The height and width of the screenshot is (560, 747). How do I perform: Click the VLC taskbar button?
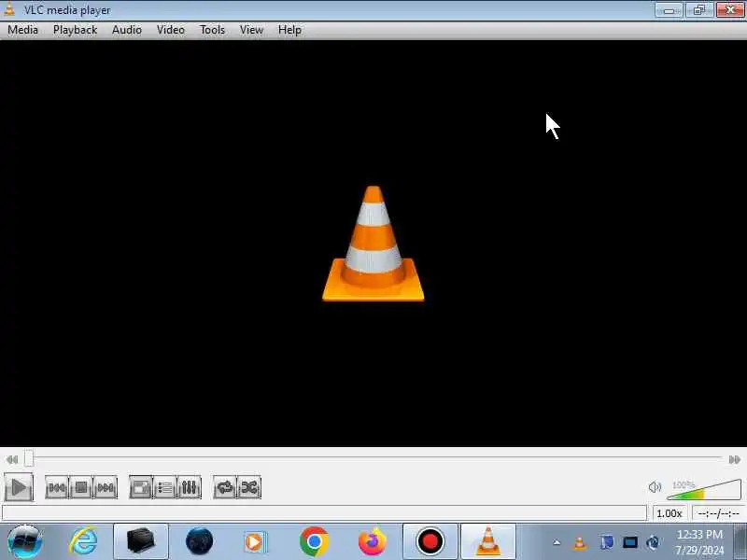coord(488,541)
